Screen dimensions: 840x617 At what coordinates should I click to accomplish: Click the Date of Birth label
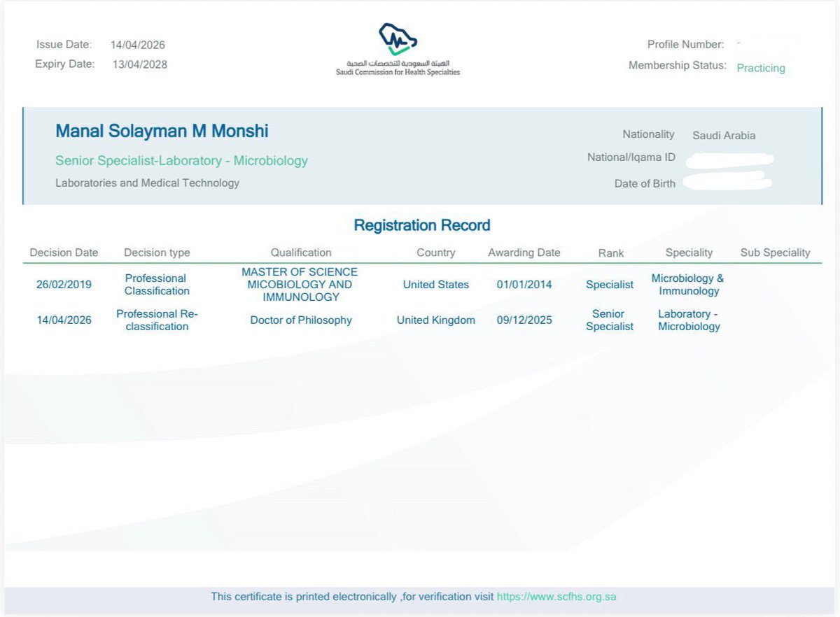645,183
